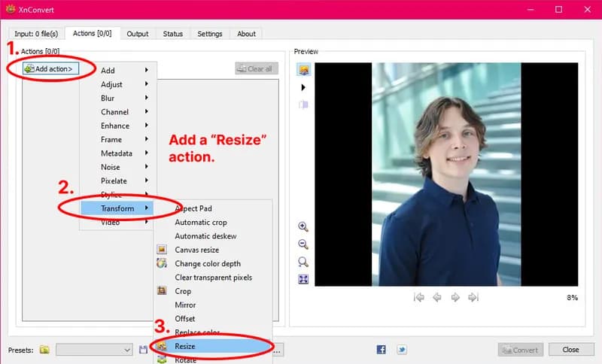
Task: Click the zoom in magnifier icon
Action: 303,226
